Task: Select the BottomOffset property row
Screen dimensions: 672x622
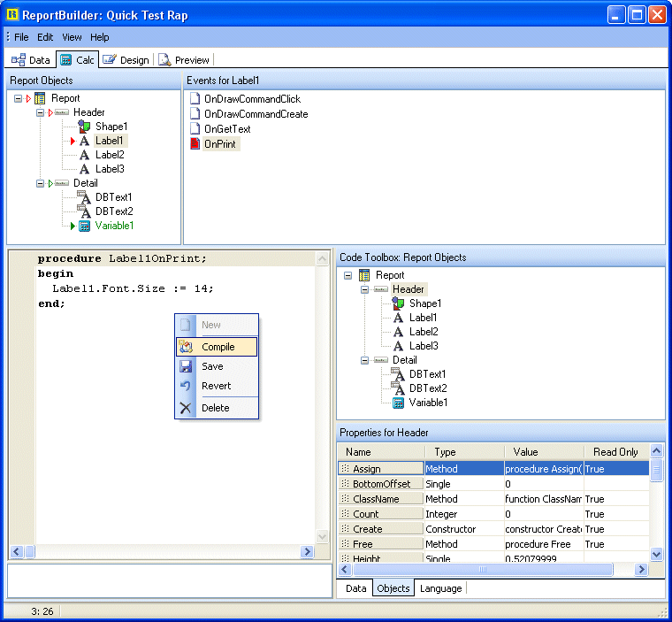Action: click(x=493, y=484)
